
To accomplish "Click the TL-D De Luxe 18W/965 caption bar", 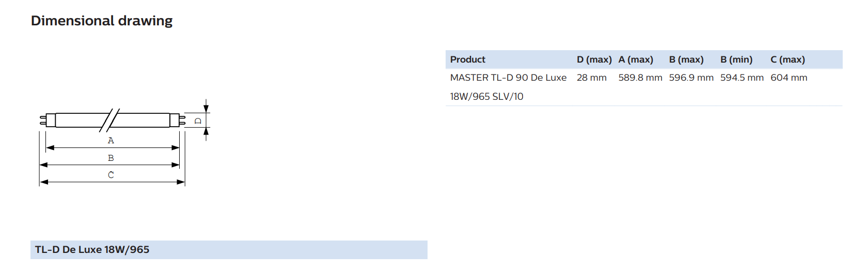I will (x=229, y=250).
